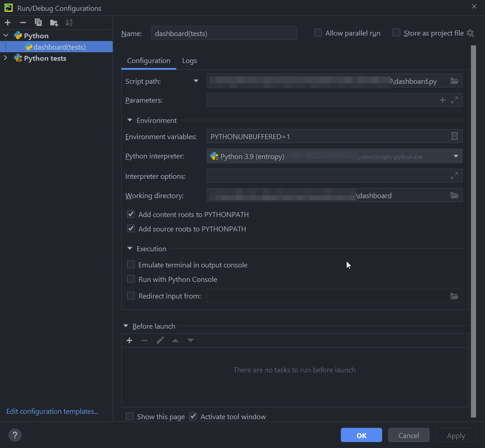Image resolution: width=485 pixels, height=448 pixels.
Task: Edit the Before launch task
Action: coord(160,340)
